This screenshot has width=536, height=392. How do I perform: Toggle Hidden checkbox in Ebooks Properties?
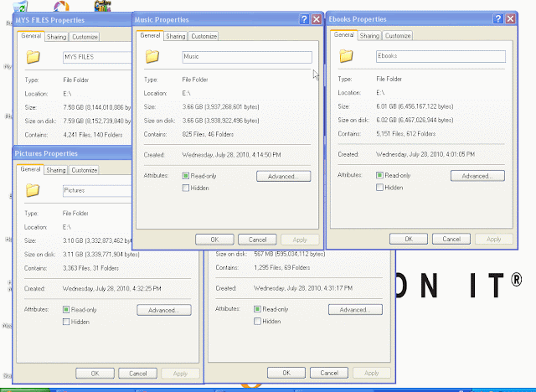pyautogui.click(x=379, y=188)
